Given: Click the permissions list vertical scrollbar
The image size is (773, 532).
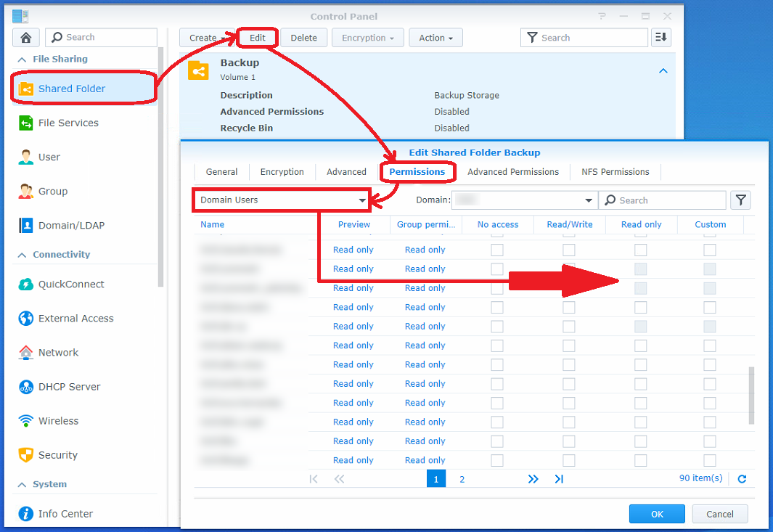Looking at the screenshot, I should (751, 396).
